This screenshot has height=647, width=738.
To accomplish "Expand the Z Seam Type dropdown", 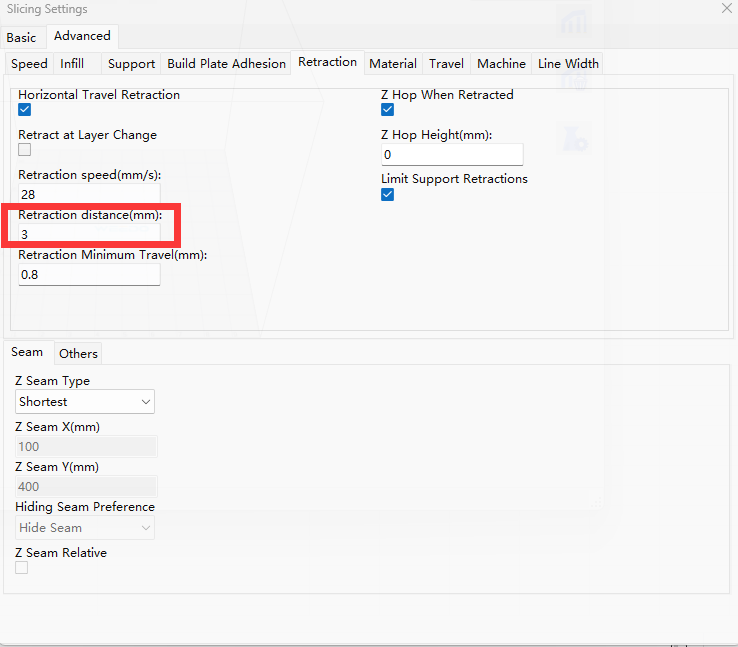I will click(x=86, y=402).
